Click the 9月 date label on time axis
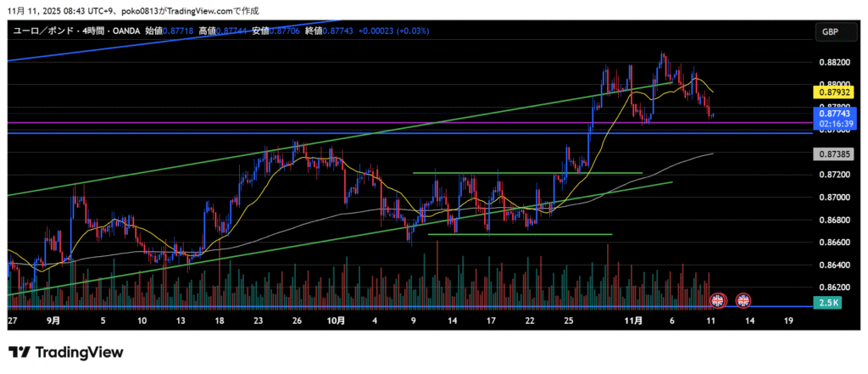Screen dimensions: 868x374 click(x=53, y=321)
